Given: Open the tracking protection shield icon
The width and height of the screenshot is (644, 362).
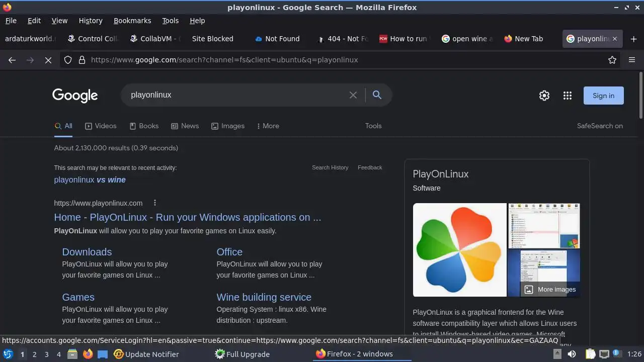Looking at the screenshot, I should coord(68,60).
